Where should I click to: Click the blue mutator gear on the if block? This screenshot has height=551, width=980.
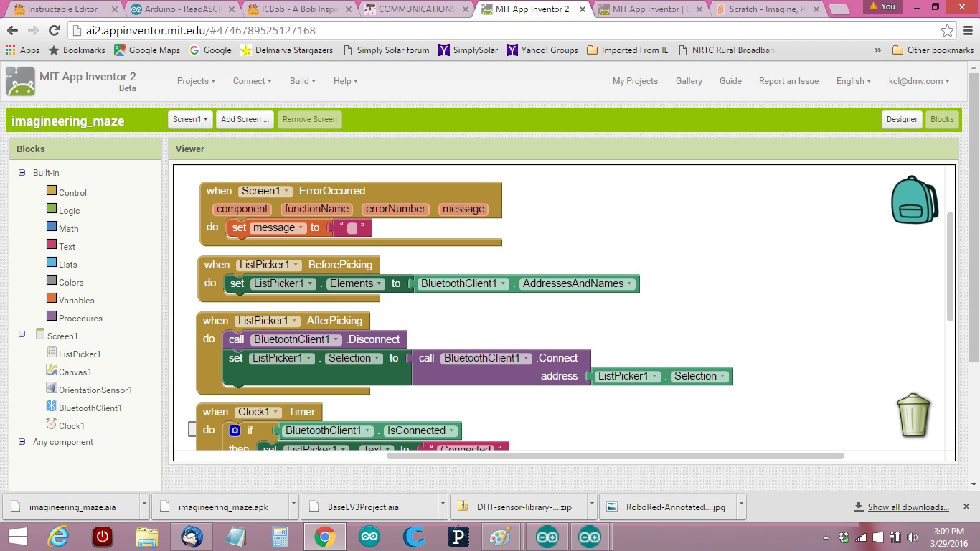point(235,430)
